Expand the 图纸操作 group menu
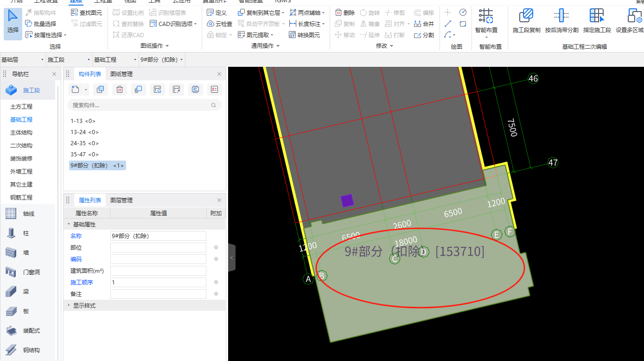Image resolution: width=644 pixels, height=361 pixels. pyautogui.click(x=155, y=46)
